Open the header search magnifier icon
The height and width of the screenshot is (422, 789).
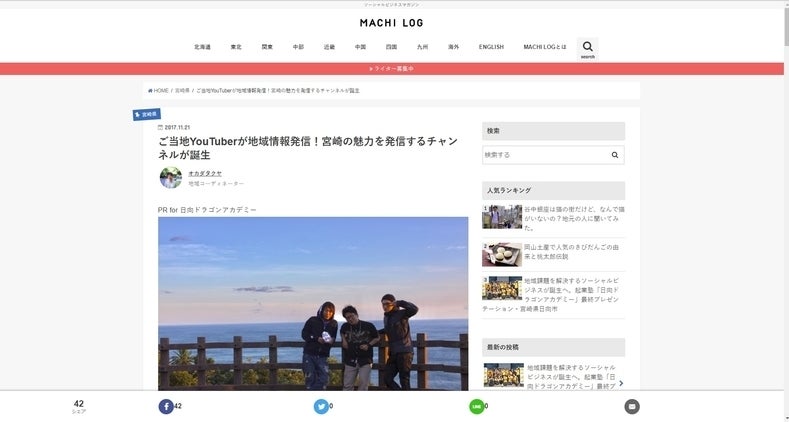(x=587, y=46)
